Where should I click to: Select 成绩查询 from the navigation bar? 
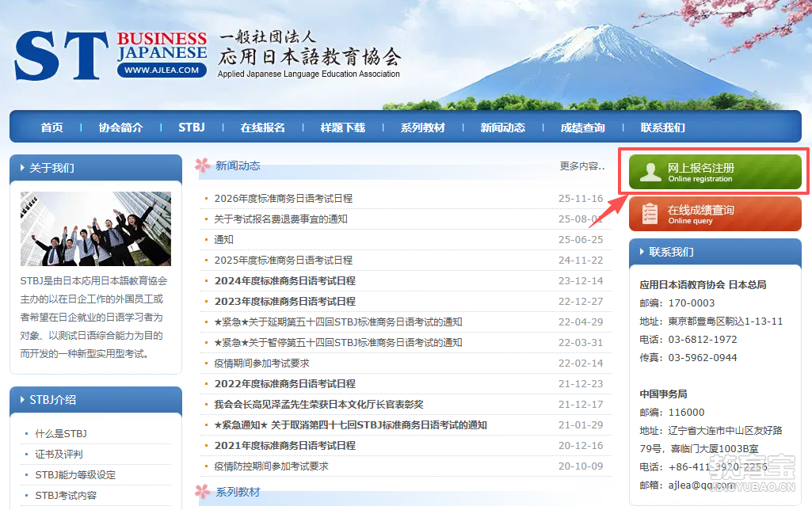point(582,127)
